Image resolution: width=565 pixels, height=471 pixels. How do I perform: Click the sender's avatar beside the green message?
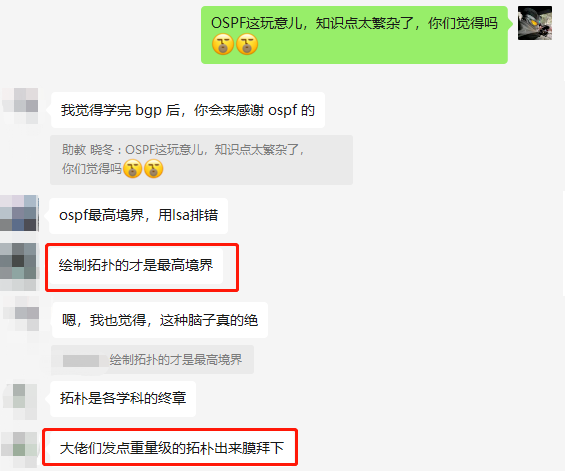click(535, 23)
